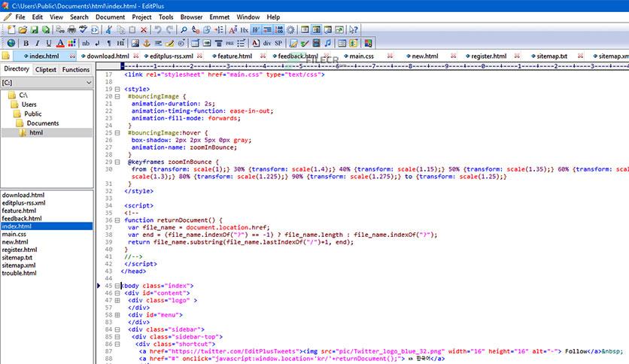Select trouble.html in the file list
Image resolution: width=629 pixels, height=364 pixels.
(20, 274)
